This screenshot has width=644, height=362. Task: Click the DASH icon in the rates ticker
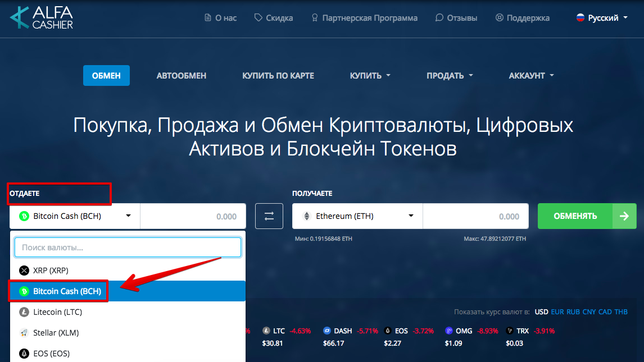point(327,331)
